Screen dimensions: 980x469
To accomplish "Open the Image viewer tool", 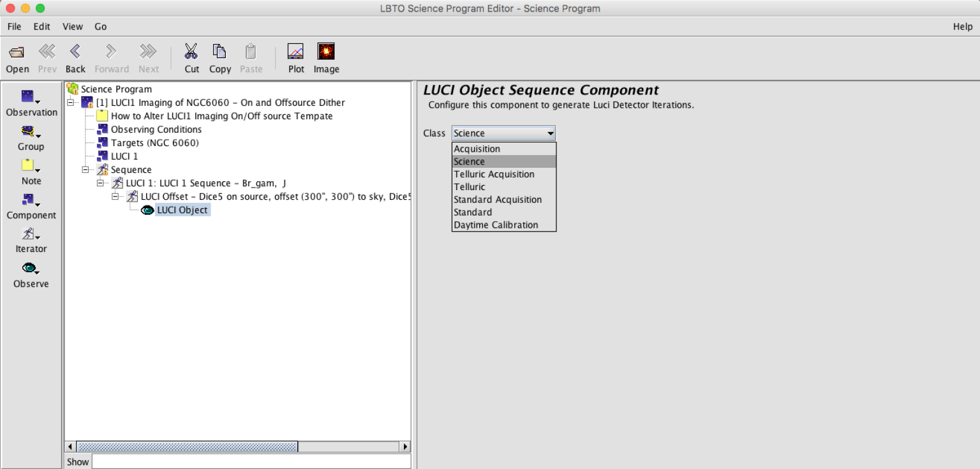I will (326, 52).
